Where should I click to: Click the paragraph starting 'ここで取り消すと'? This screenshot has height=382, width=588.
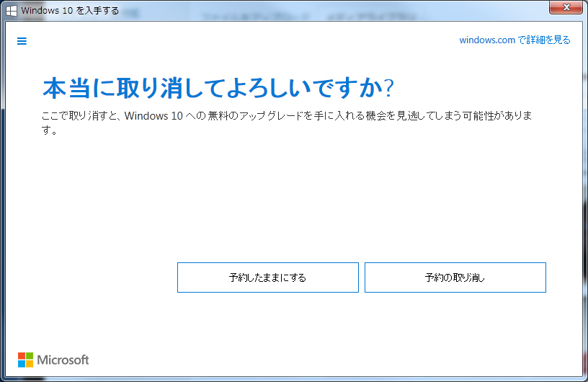pyautogui.click(x=287, y=123)
